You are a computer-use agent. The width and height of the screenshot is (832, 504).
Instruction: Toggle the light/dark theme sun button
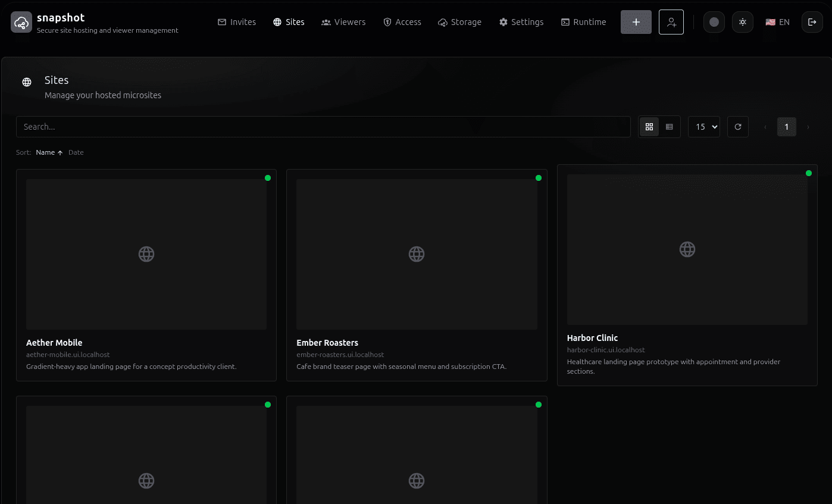point(743,22)
